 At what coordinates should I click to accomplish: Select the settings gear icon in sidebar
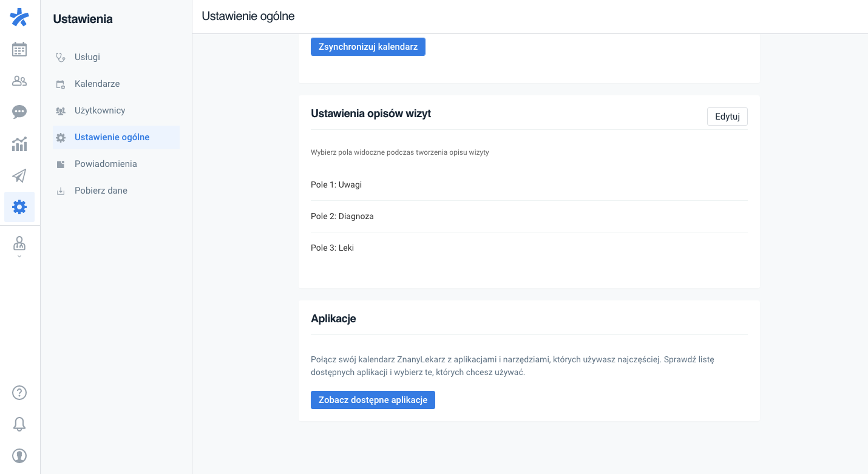pos(19,207)
